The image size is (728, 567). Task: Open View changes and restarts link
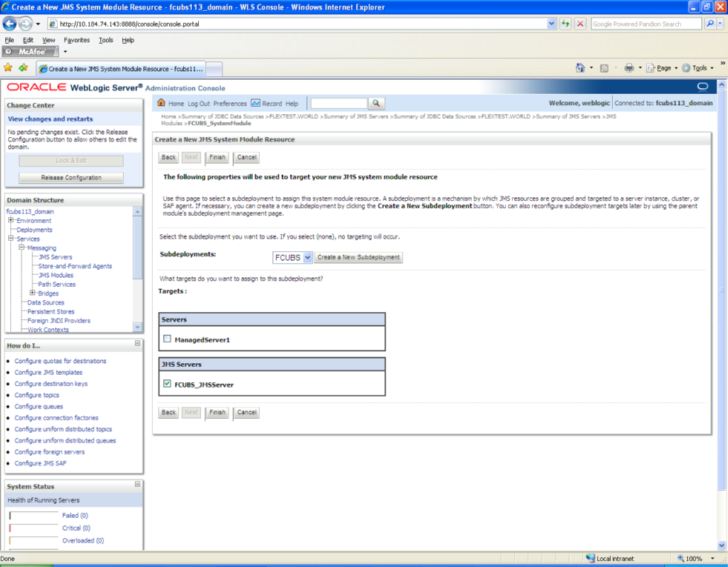point(50,119)
